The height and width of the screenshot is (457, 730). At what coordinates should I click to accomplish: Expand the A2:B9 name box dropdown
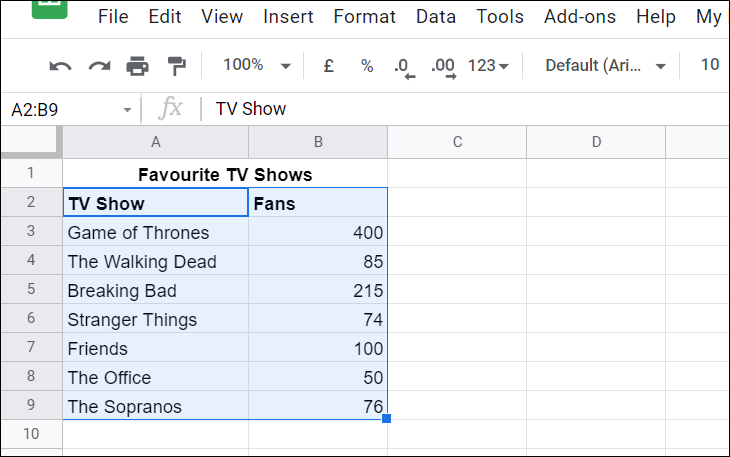click(x=127, y=110)
